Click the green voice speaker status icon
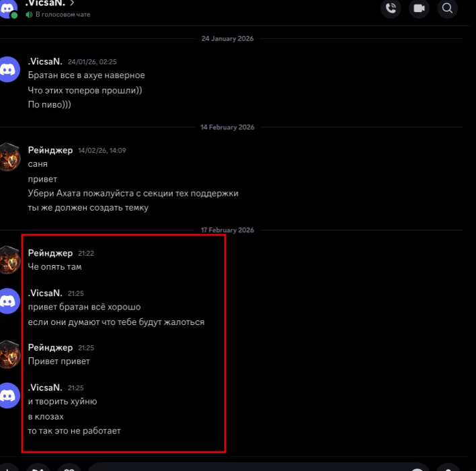476x471 pixels. pyautogui.click(x=29, y=15)
